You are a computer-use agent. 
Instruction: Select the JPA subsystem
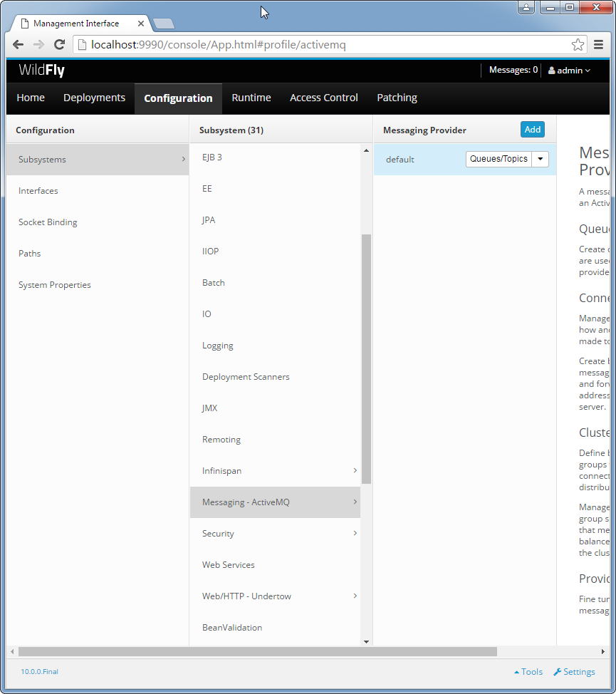275,220
